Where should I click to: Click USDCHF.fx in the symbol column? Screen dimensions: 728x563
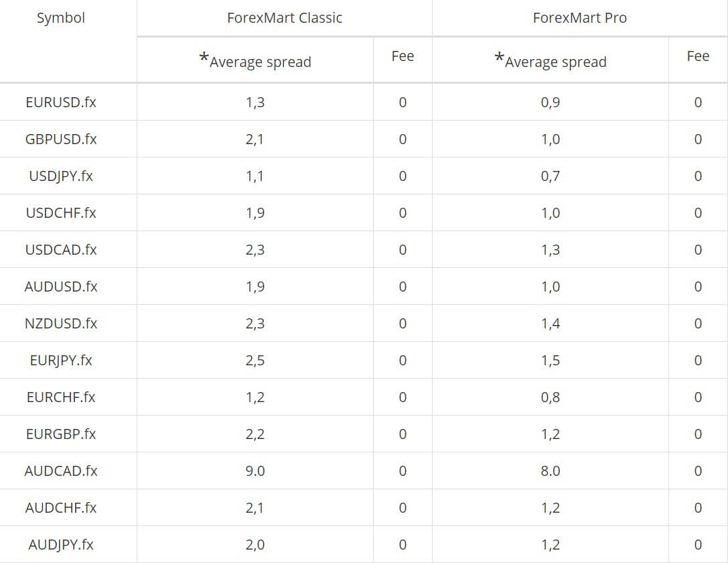tap(61, 212)
